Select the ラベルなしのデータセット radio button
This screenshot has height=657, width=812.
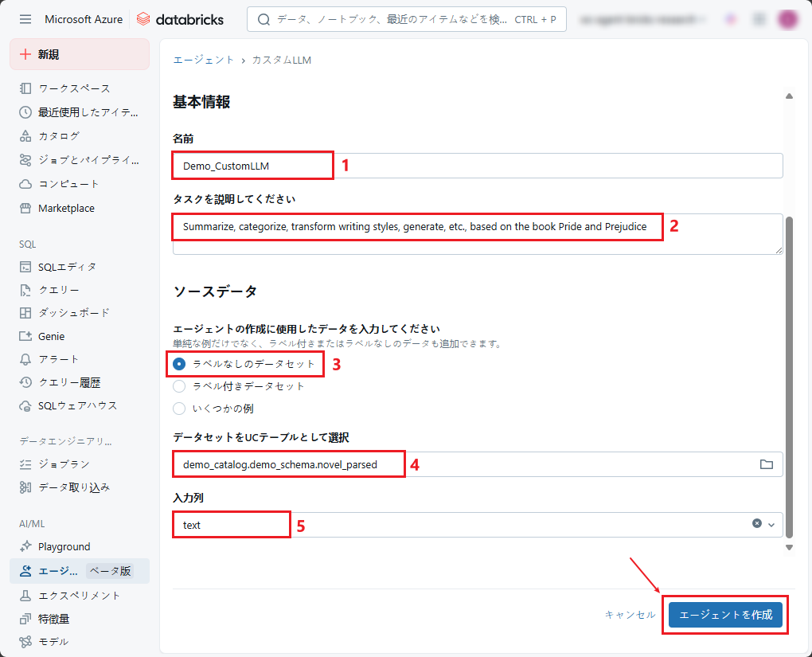(179, 364)
